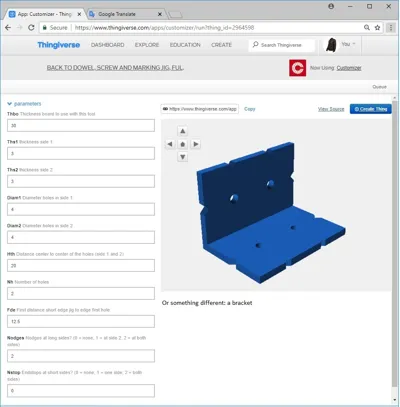This screenshot has width=400, height=407.
Task: Click the browser forward arrow
Action: 20,28
